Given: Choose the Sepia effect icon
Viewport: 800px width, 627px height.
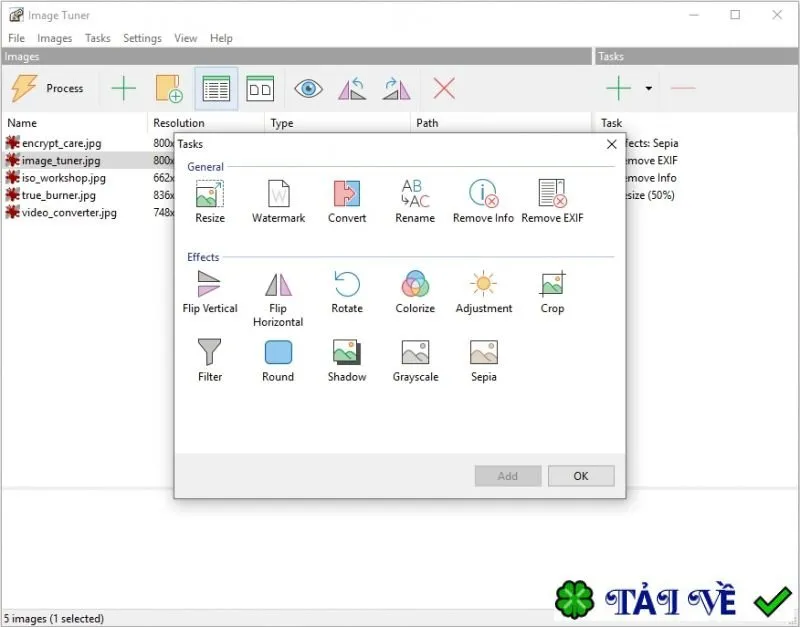Looking at the screenshot, I should (x=484, y=353).
